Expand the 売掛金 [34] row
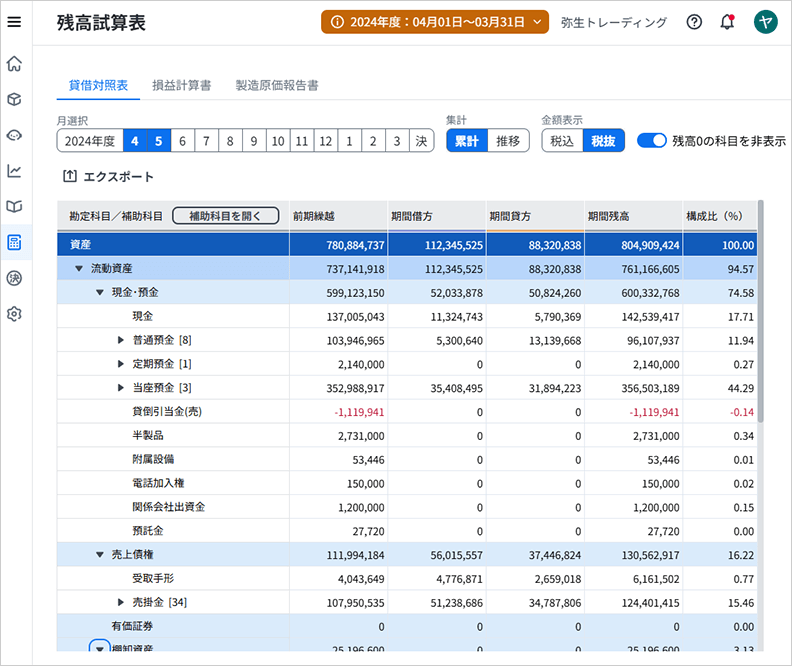Viewport: 792px width, 666px height. 122,603
